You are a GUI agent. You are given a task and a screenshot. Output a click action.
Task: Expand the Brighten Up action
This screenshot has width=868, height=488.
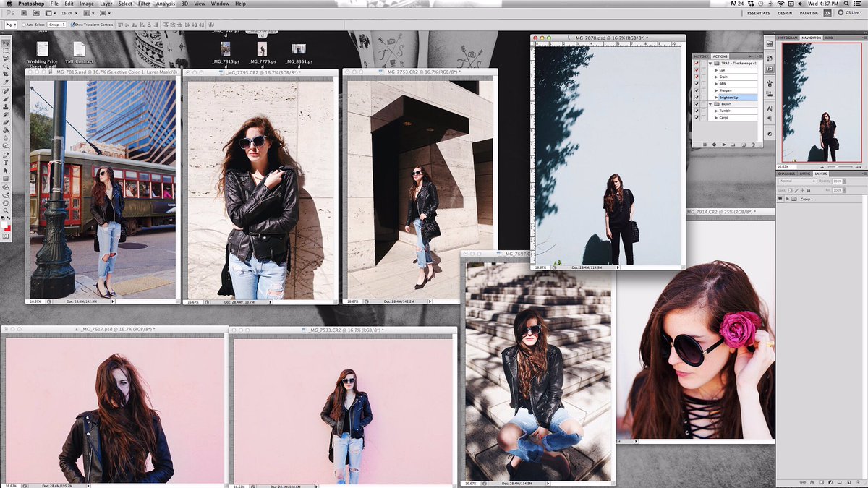(x=716, y=98)
